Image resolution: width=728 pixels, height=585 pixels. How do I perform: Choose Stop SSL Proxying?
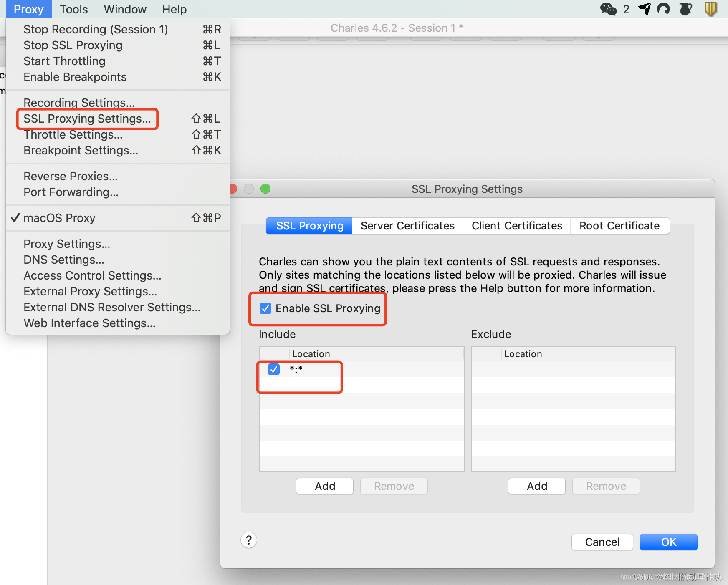click(x=118, y=45)
